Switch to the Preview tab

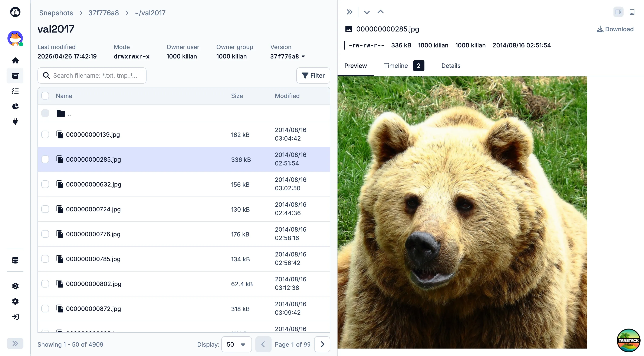355,66
